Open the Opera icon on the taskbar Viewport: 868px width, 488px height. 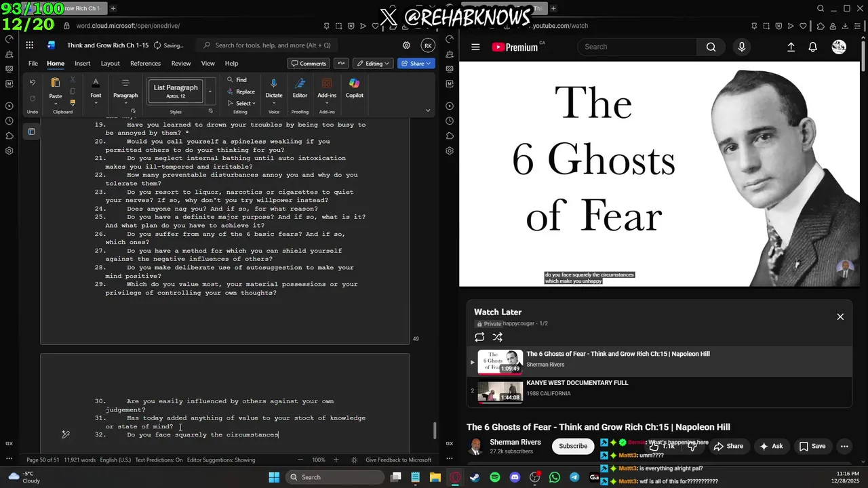(x=455, y=477)
